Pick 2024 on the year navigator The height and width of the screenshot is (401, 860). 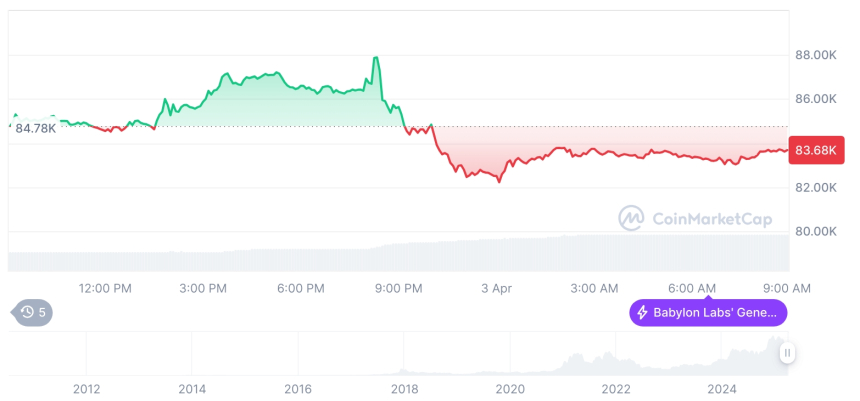721,388
